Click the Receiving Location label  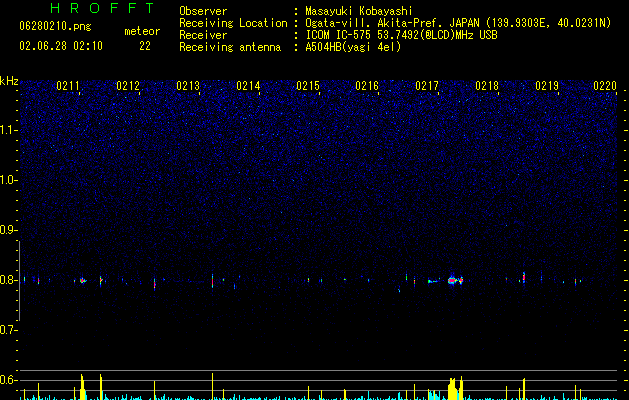point(233,23)
